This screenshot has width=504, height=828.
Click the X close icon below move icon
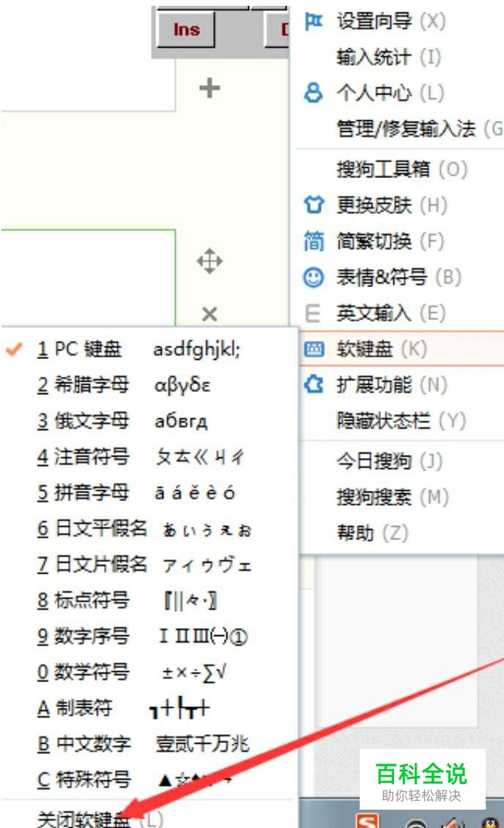[210, 314]
